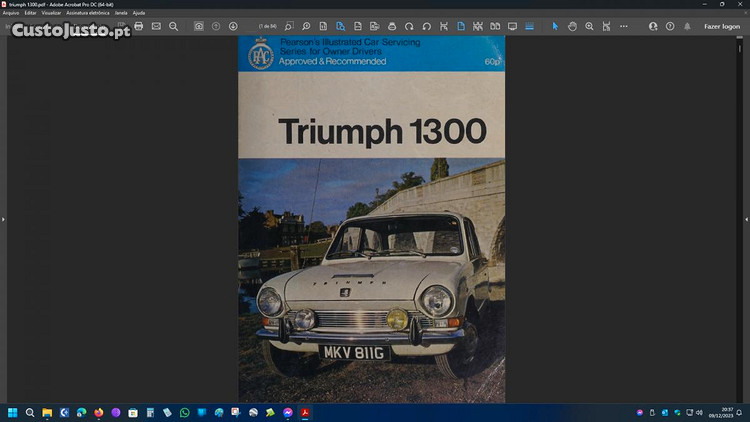
Task: Expand the right tools pane arrow
Action: point(745,218)
